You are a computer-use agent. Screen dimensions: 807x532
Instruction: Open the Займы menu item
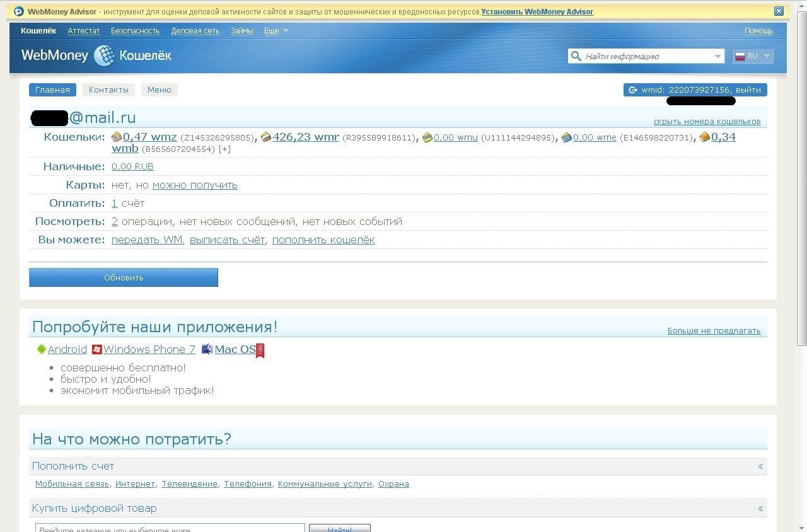click(x=242, y=31)
